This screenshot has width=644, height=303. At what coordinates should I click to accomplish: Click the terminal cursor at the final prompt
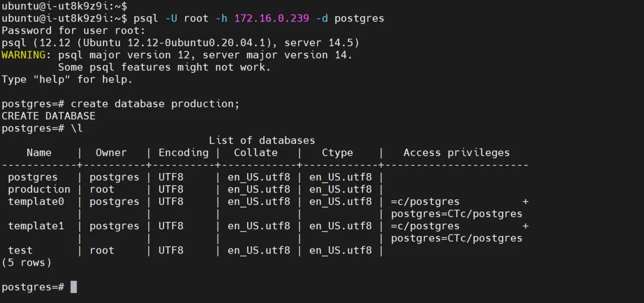[74, 287]
